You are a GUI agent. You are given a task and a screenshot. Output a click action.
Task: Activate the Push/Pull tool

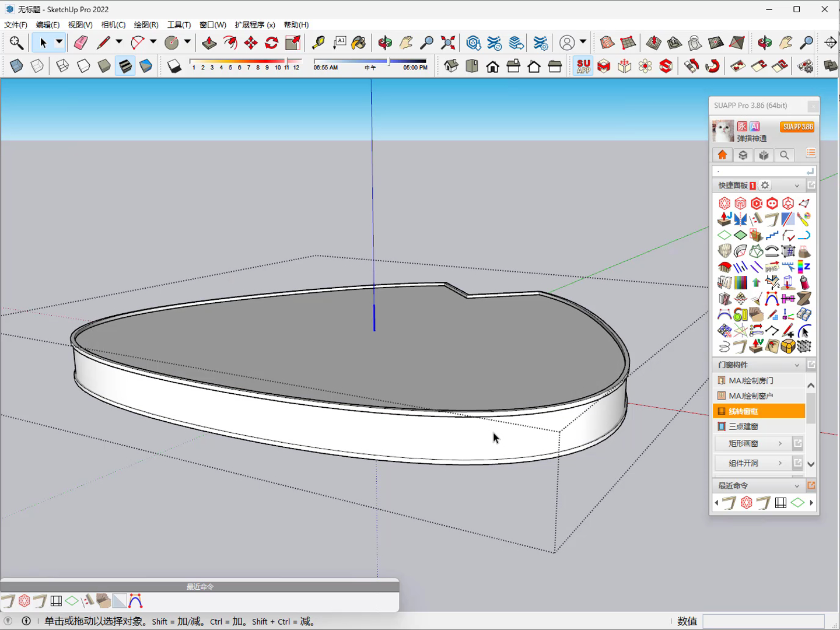click(209, 43)
